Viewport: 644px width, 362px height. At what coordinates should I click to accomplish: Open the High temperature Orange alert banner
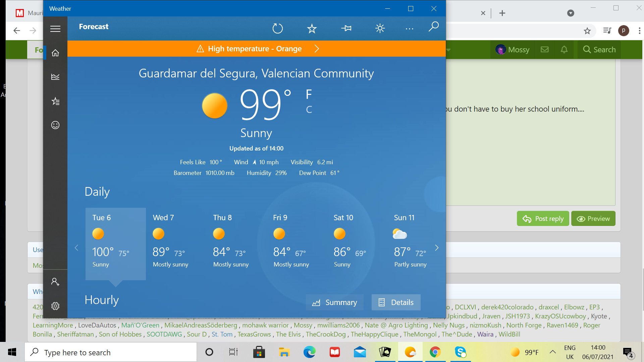tap(257, 49)
